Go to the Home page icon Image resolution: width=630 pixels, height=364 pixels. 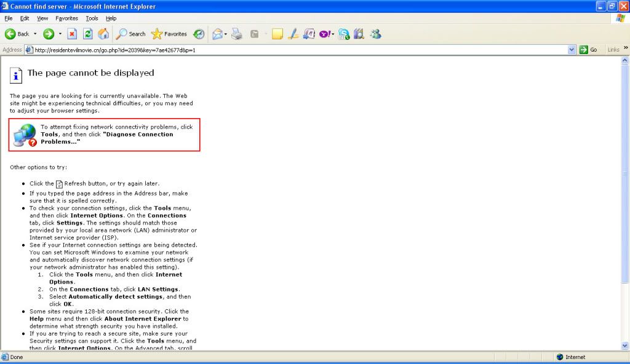(x=103, y=34)
